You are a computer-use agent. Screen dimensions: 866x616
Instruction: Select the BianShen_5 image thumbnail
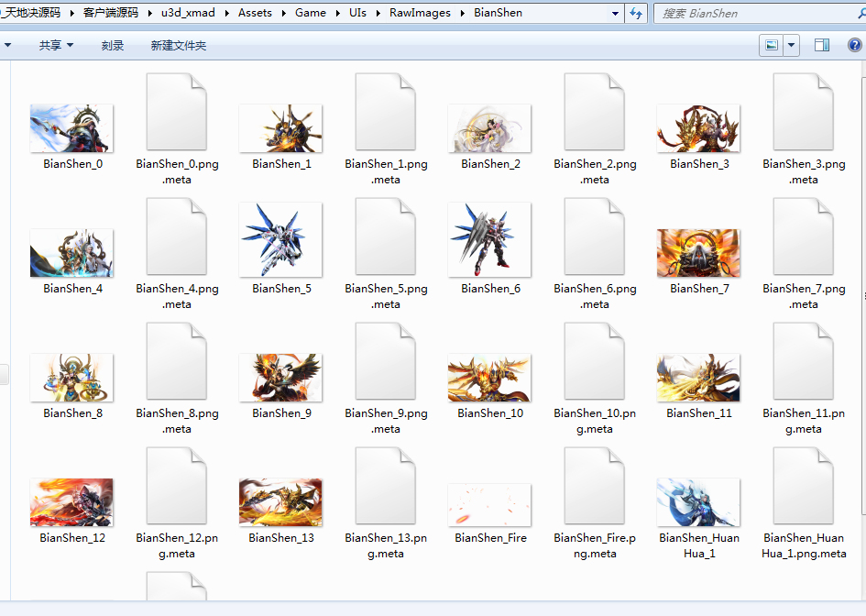[x=280, y=240]
